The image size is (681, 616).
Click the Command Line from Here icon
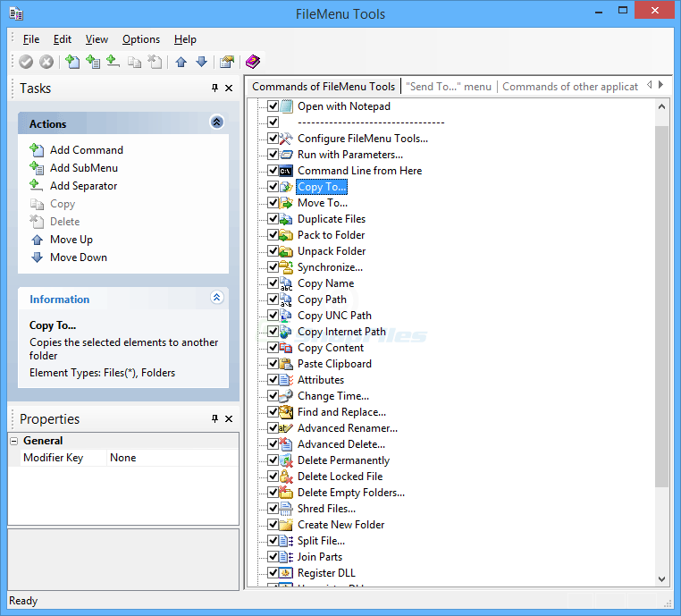coord(286,171)
